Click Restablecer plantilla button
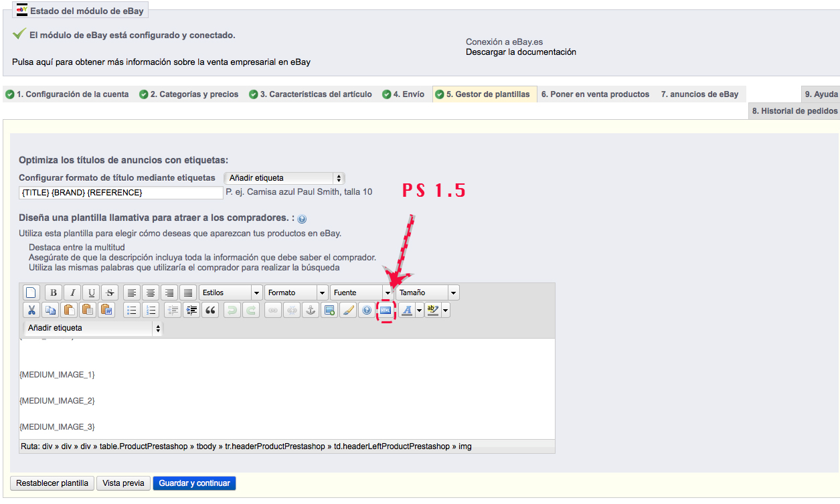The width and height of the screenshot is (840, 504). point(52,483)
